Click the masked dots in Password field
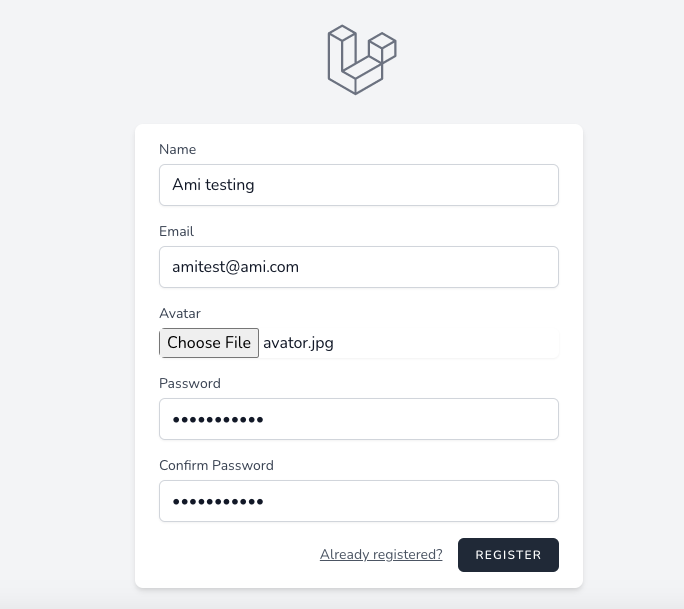This screenshot has height=609, width=684. (x=218, y=420)
